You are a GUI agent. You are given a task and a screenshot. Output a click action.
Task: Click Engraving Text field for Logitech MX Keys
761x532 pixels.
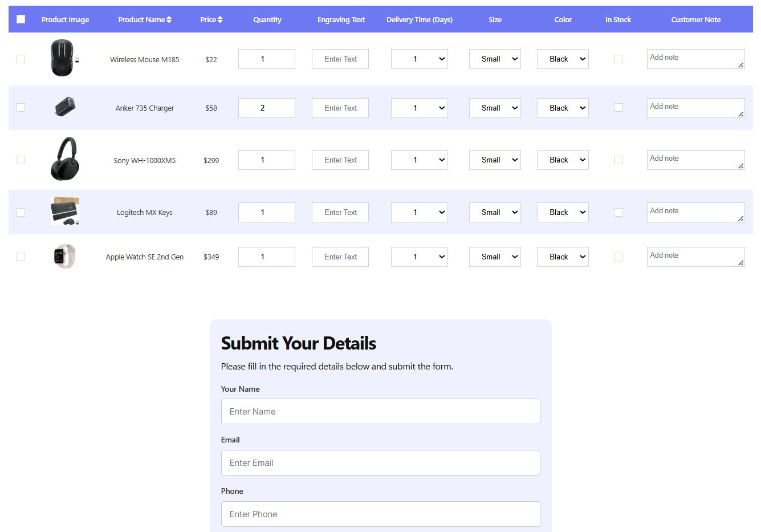point(340,212)
